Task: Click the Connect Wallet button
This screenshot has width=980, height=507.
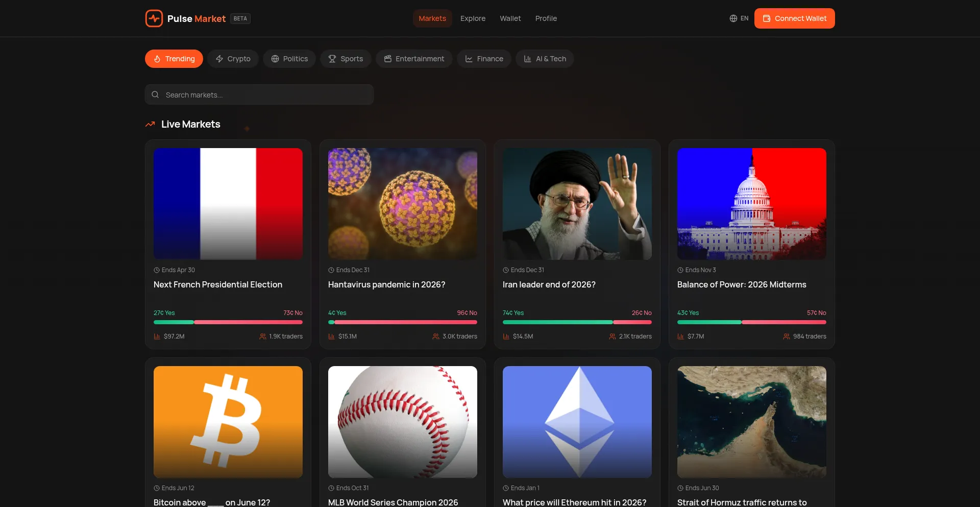Action: coord(795,18)
